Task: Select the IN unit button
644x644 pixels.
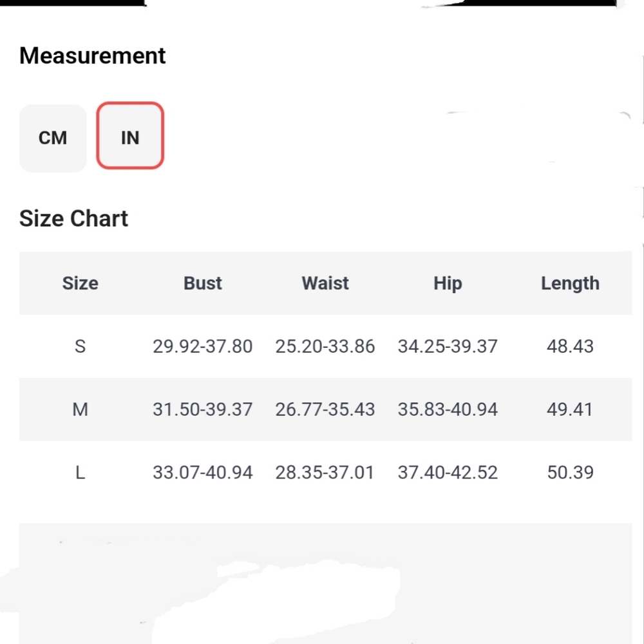Action: tap(130, 135)
